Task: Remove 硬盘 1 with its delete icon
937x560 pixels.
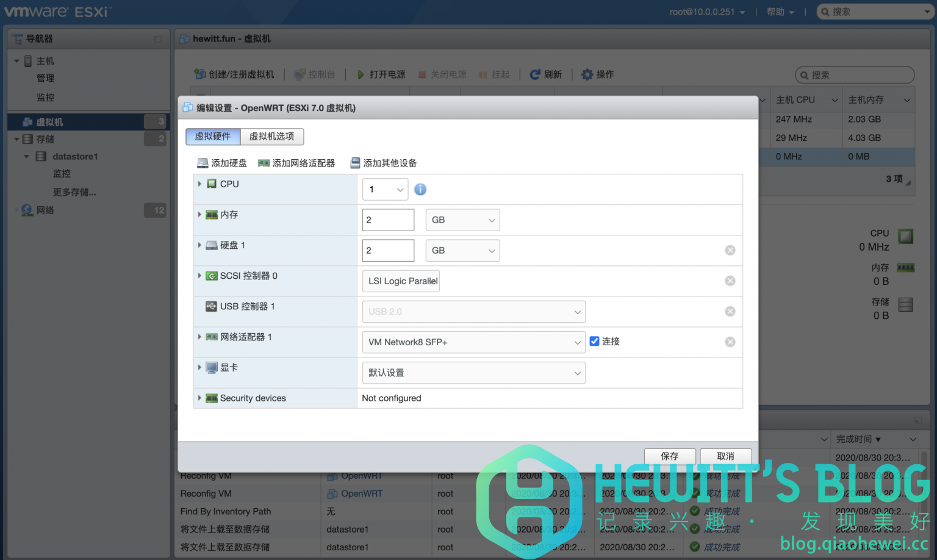Action: tap(730, 250)
